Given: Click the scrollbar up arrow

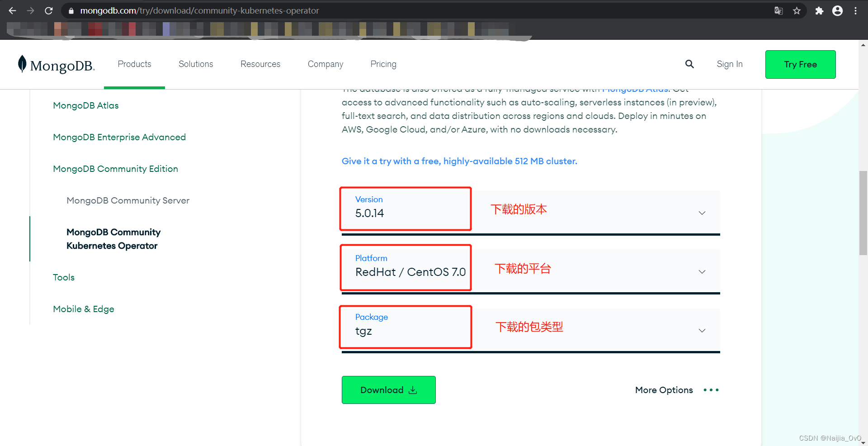Looking at the screenshot, I should [863, 45].
